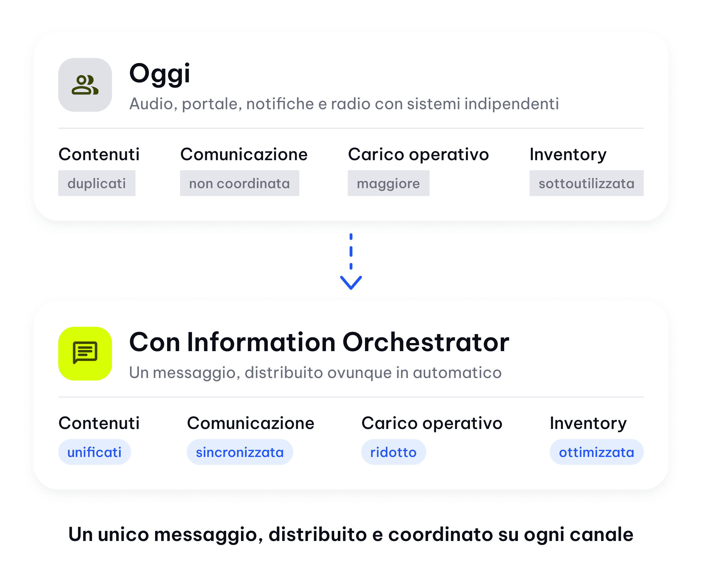Click 'Carico operativo' label in Oggi card
702x588 pixels.
[418, 154]
